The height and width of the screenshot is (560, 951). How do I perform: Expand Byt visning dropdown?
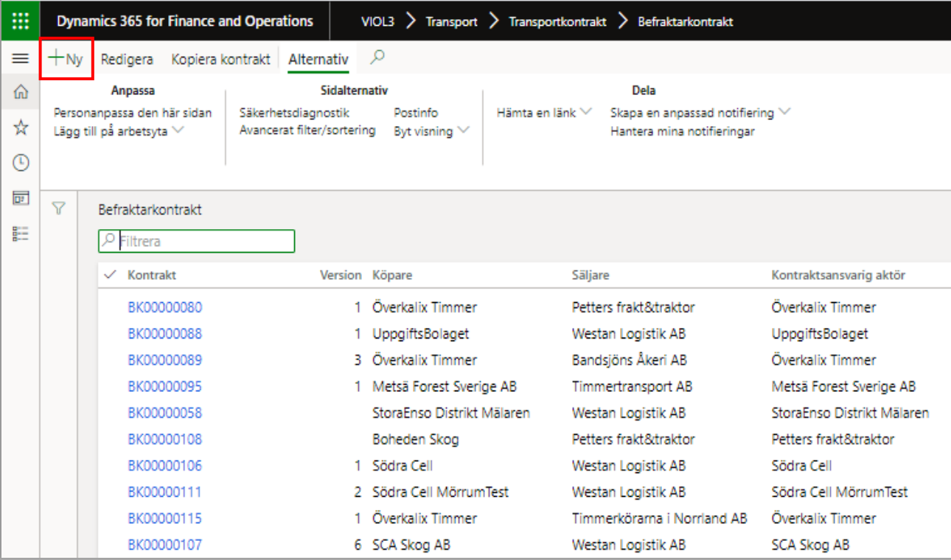click(x=431, y=131)
